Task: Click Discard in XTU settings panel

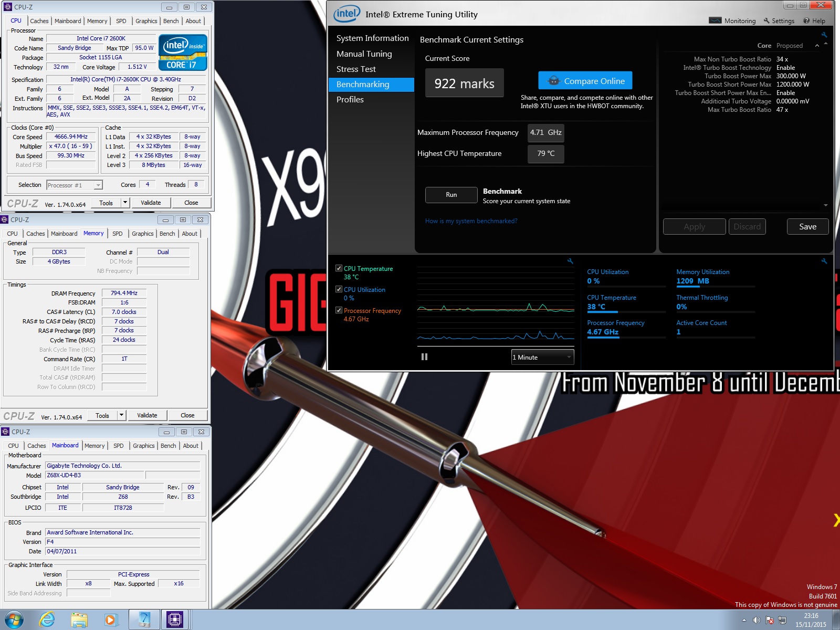Action: (747, 227)
